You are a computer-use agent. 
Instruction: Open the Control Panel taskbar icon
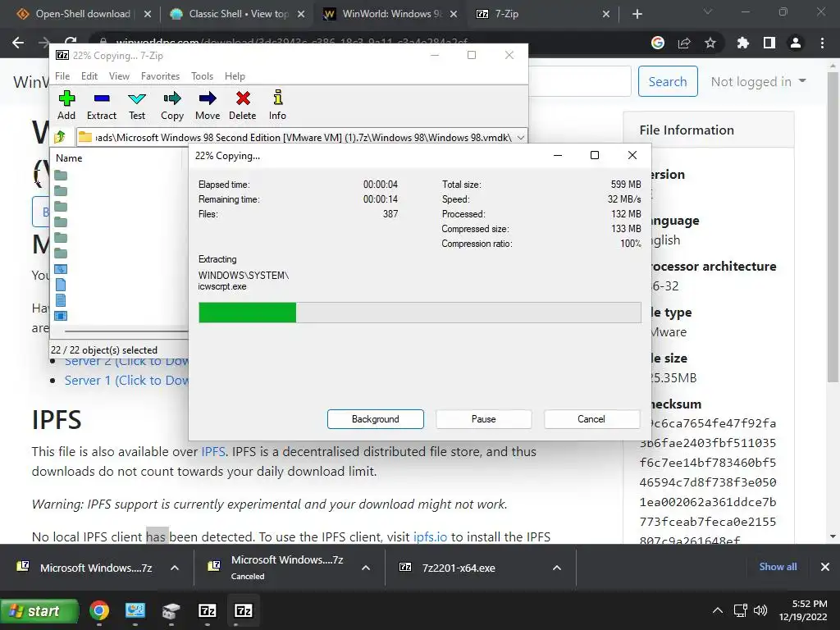tap(135, 610)
